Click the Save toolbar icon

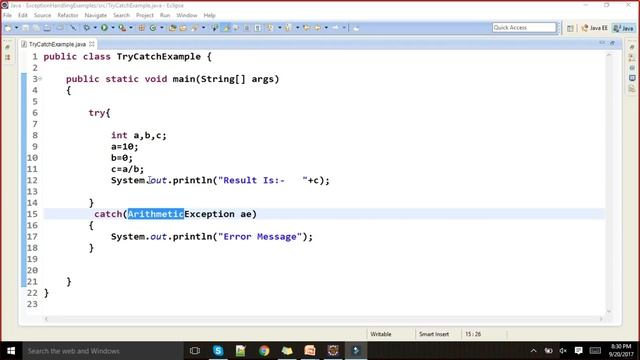click(25, 28)
